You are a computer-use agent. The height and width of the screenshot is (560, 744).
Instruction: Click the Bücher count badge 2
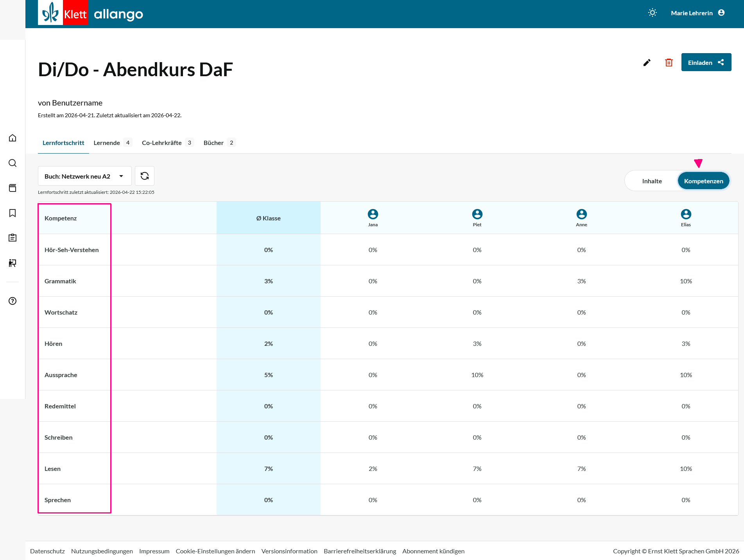point(231,143)
